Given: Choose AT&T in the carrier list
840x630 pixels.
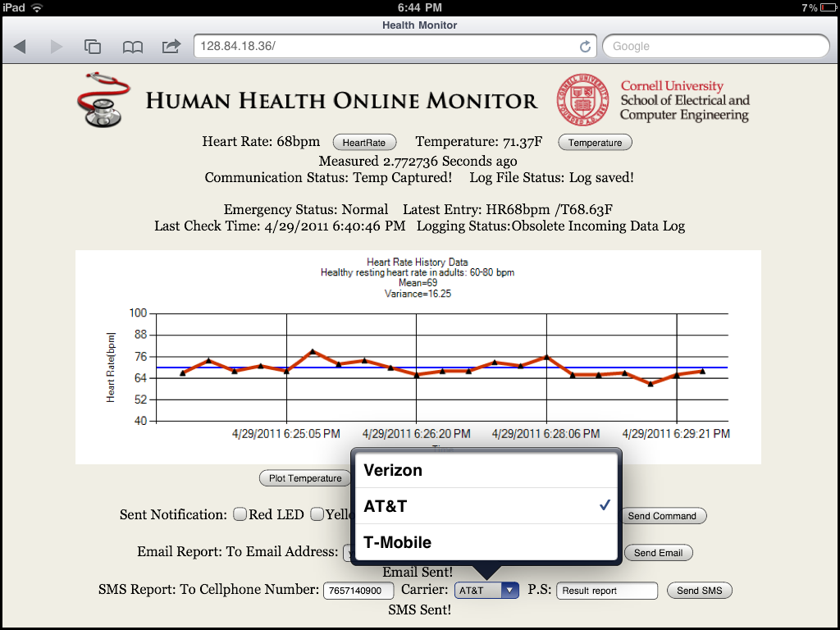Looking at the screenshot, I should 486,505.
